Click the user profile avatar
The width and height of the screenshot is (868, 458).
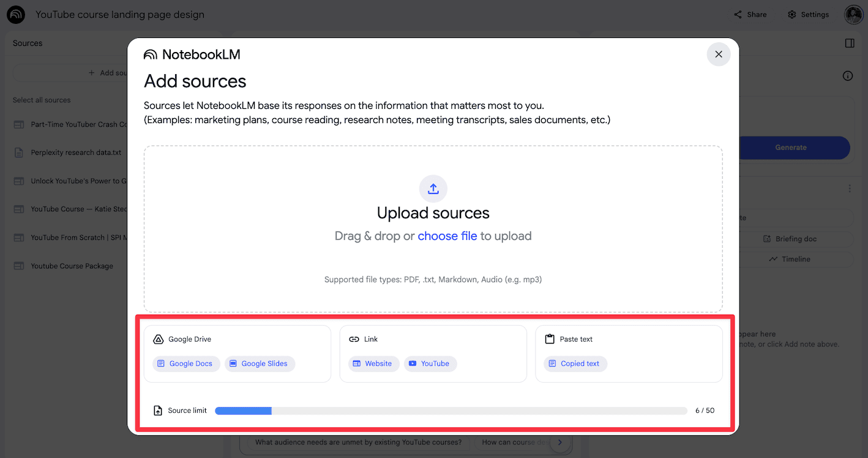(853, 14)
